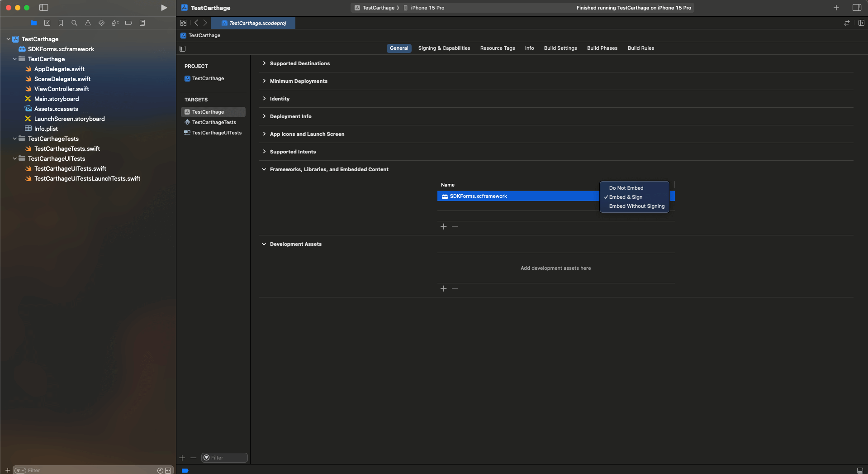Run the project with the play button
This screenshot has height=474, width=868.
coord(164,8)
